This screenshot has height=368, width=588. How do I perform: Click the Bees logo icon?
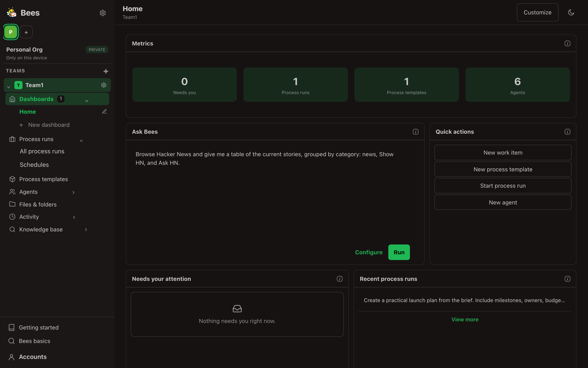pos(12,13)
